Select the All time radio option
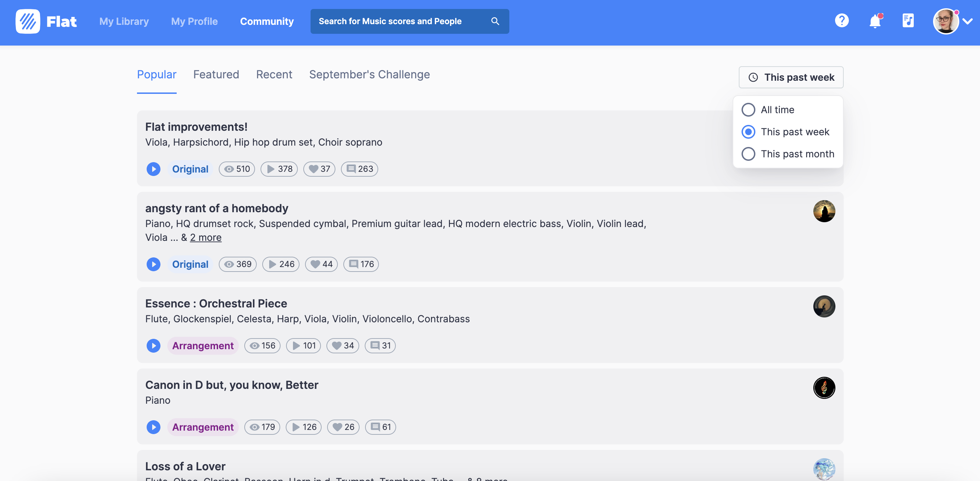 pyautogui.click(x=748, y=110)
